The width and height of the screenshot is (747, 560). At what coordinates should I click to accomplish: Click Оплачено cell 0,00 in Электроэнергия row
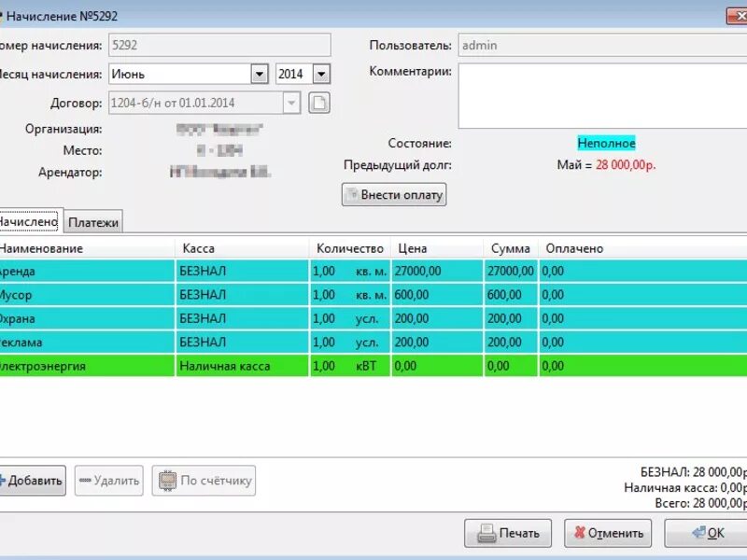click(x=642, y=366)
